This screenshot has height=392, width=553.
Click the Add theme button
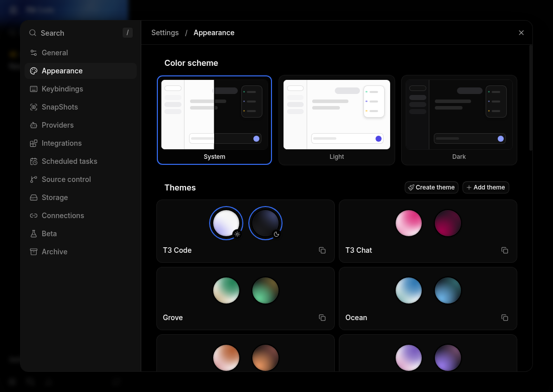coord(486,187)
